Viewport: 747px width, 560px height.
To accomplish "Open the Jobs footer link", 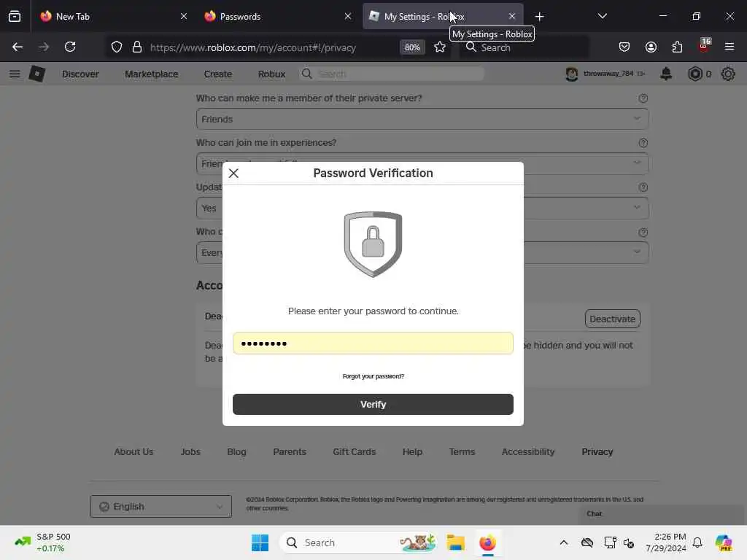I will pyautogui.click(x=190, y=451).
